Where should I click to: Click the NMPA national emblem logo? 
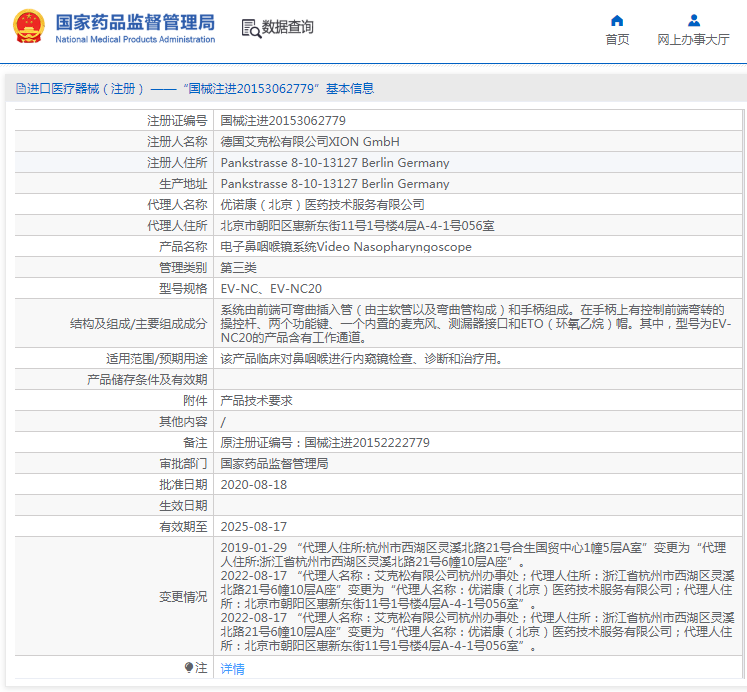pos(28,27)
